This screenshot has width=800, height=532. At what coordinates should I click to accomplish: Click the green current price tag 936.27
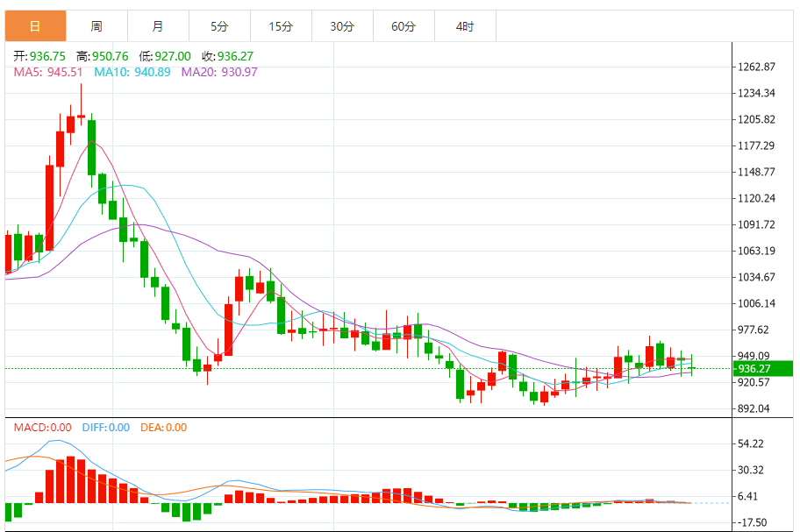(x=763, y=368)
